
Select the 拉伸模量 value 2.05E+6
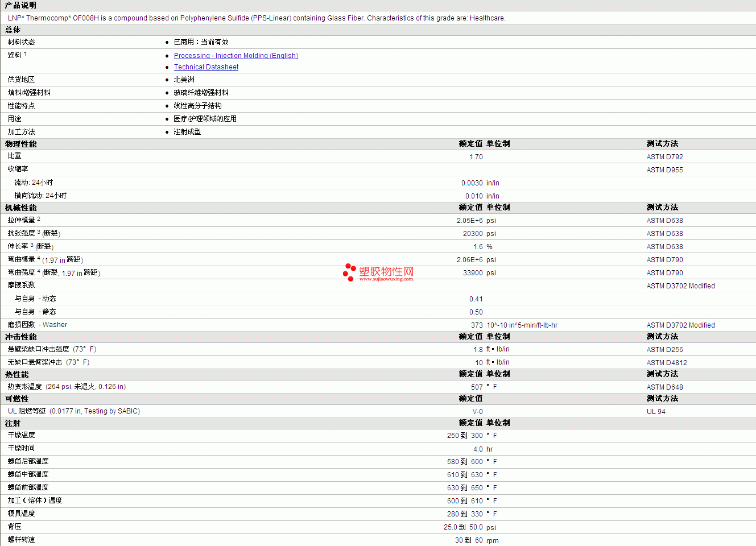(470, 221)
